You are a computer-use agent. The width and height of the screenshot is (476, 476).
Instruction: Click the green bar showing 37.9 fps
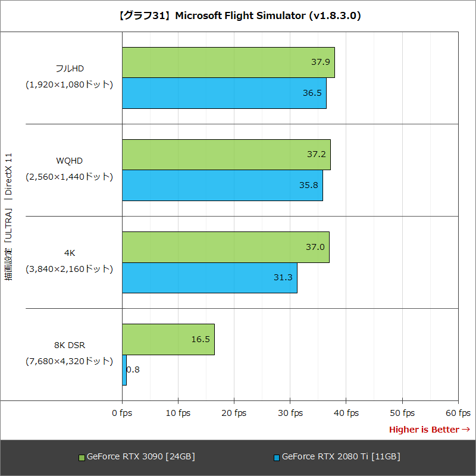[228, 62]
